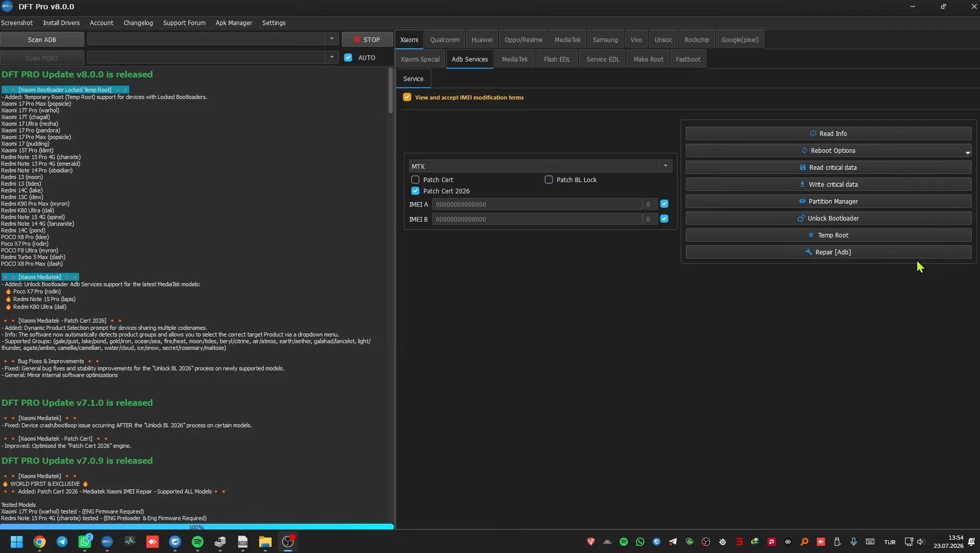Click the changelog panel vertical scrollbar

click(391, 90)
